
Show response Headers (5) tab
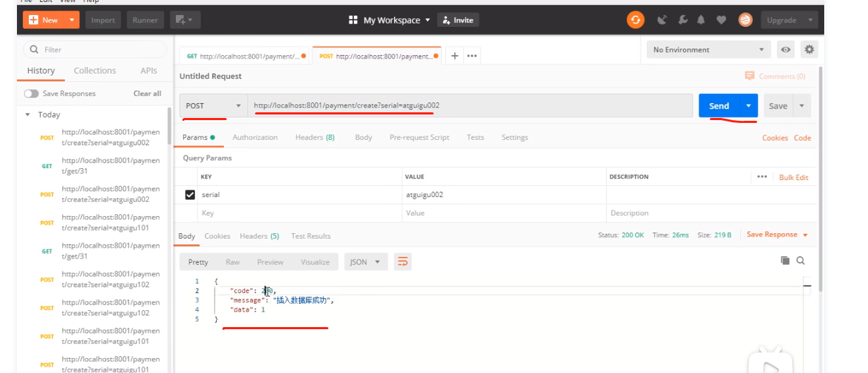click(259, 236)
